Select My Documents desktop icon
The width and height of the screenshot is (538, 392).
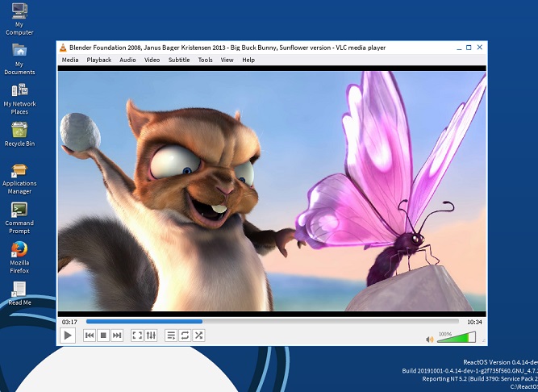[x=19, y=59]
